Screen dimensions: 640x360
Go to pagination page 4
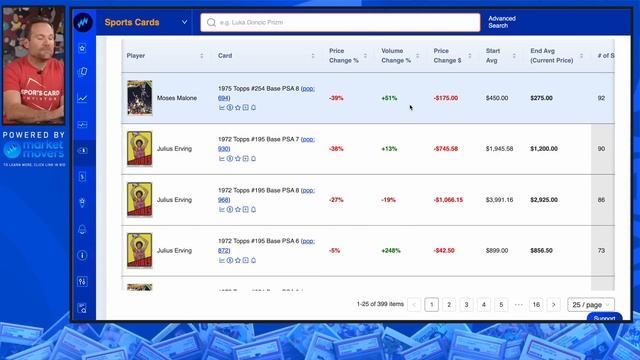click(484, 305)
